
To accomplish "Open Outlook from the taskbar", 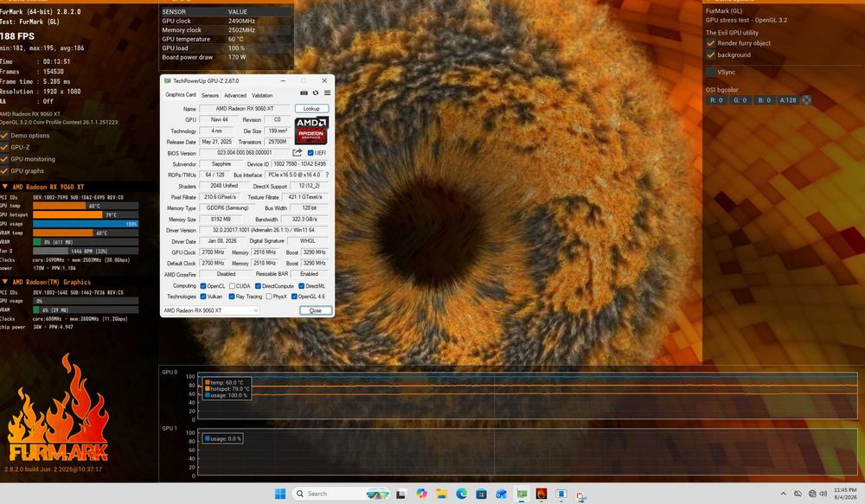I will click(x=501, y=494).
